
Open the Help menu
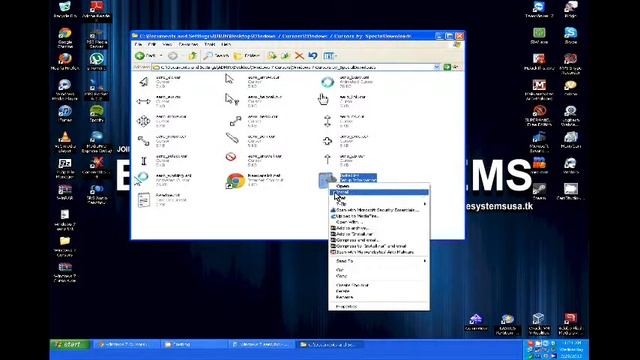(226, 44)
